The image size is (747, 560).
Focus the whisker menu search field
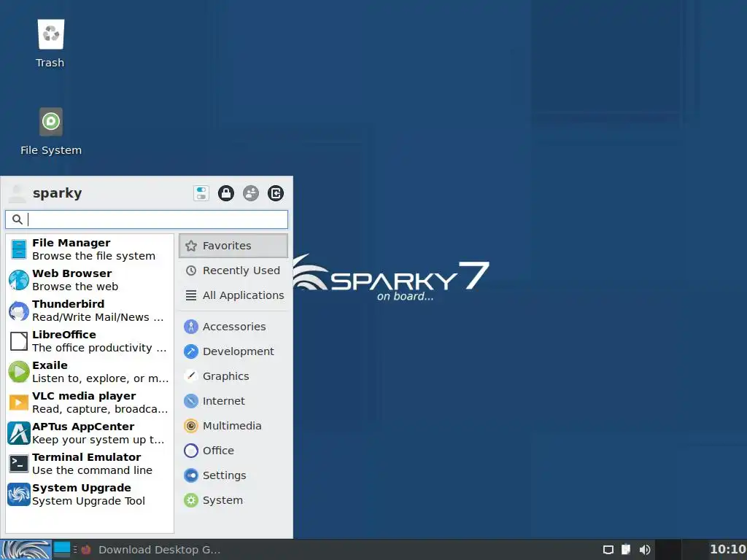(147, 219)
